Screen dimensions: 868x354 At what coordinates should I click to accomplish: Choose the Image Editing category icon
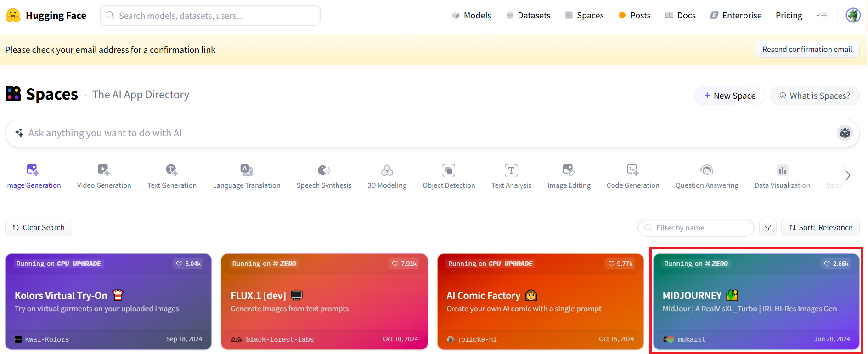569,170
